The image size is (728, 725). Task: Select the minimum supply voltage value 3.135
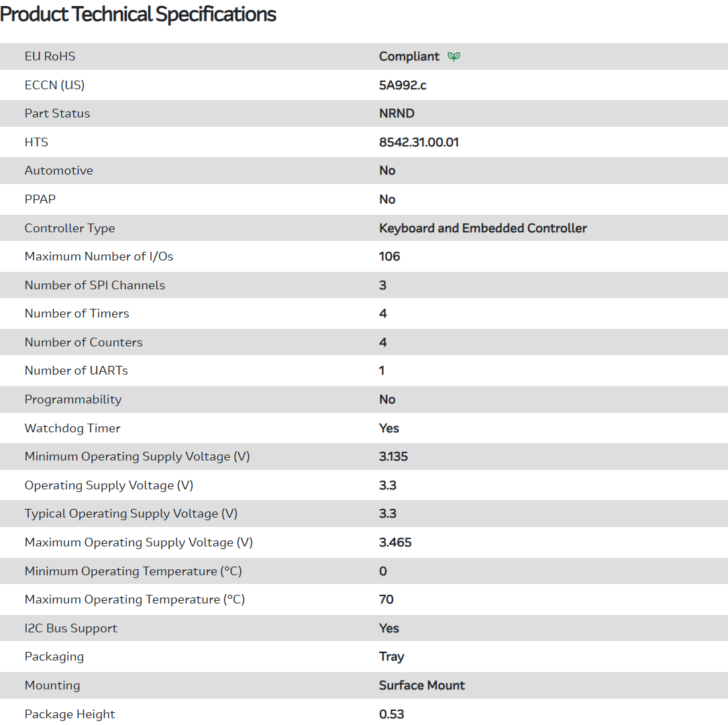point(393,456)
